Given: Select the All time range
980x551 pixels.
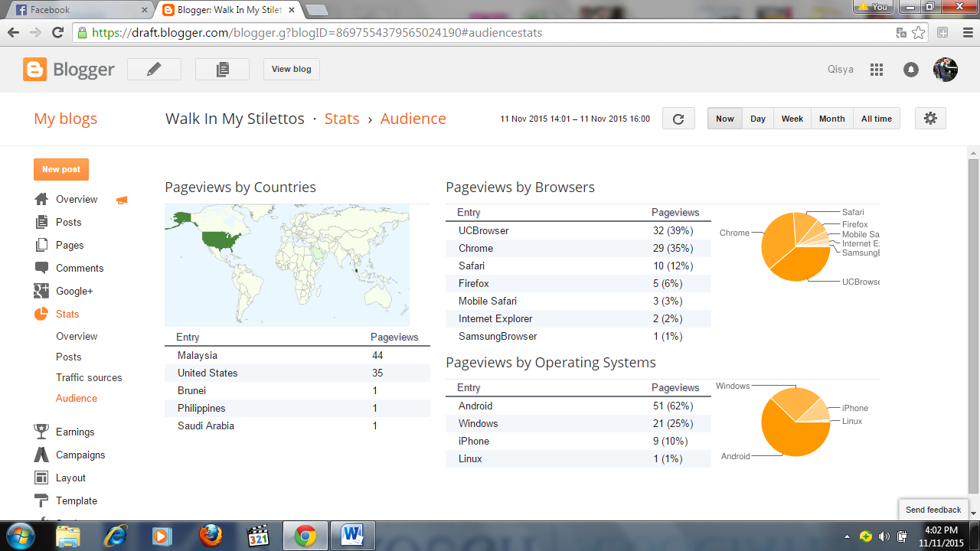Looking at the screenshot, I should (877, 119).
